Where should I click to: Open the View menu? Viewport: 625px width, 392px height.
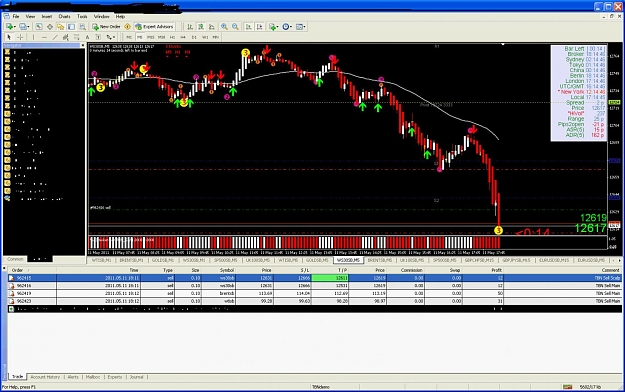click(30, 16)
